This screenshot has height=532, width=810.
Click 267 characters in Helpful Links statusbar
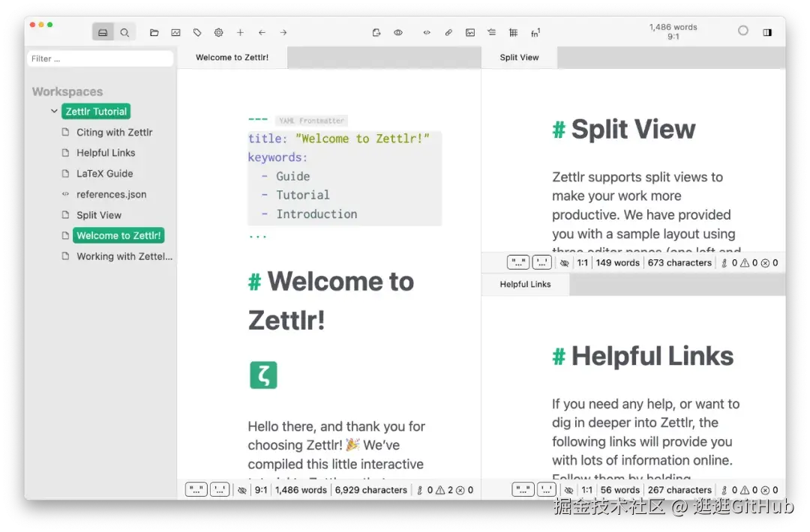click(x=679, y=490)
